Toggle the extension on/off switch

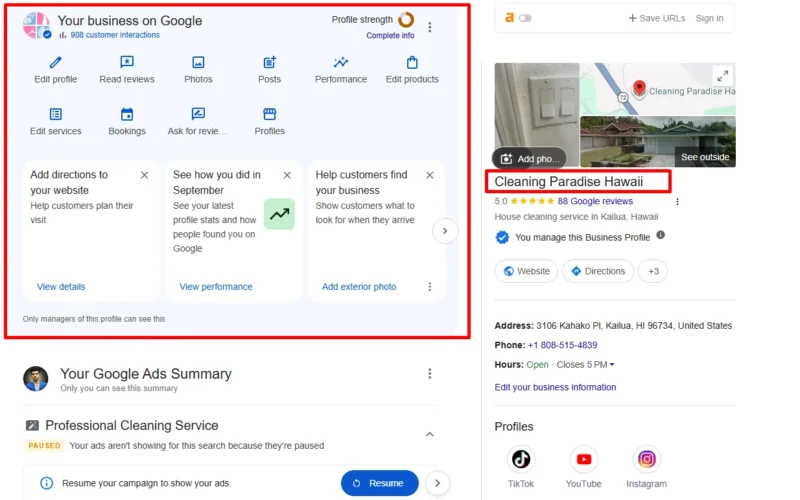tap(525, 18)
